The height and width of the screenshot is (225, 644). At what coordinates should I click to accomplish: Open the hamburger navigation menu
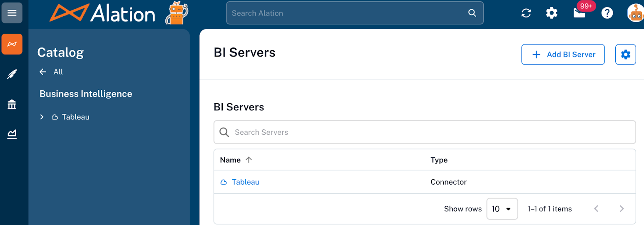click(12, 13)
